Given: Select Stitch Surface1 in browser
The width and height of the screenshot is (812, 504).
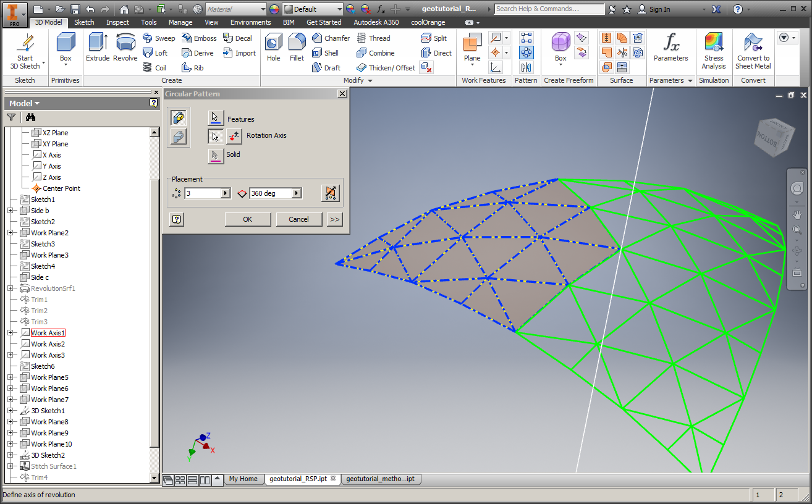Looking at the screenshot, I should click(54, 466).
